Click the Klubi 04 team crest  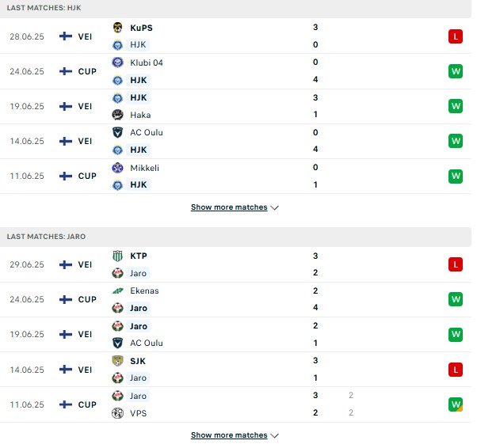click(117, 63)
